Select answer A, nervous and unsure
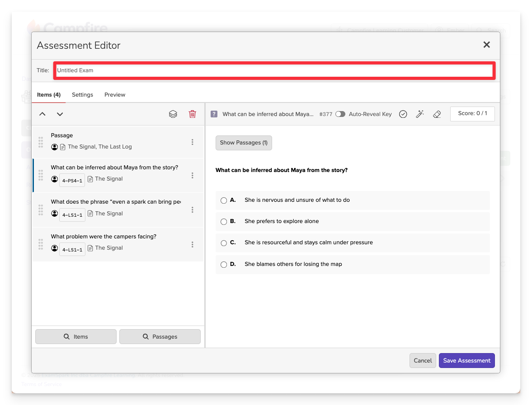 coord(224,200)
